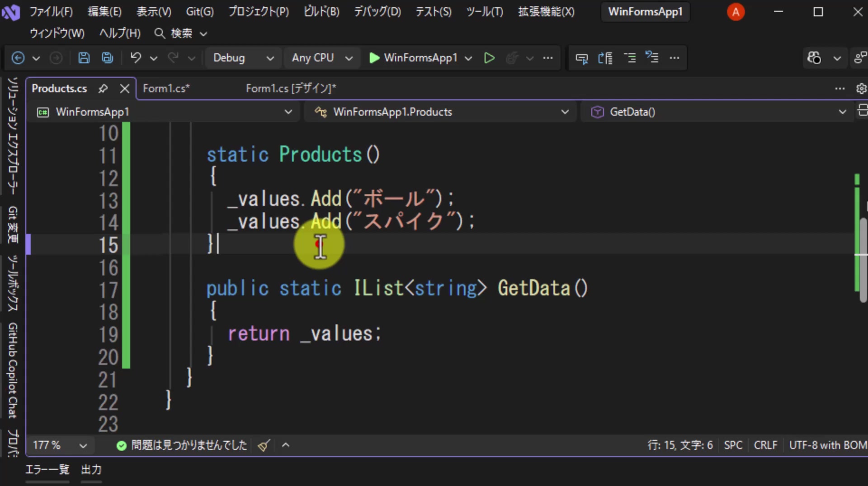Click the SPC indentation indicator
The image size is (868, 486).
tap(733, 445)
